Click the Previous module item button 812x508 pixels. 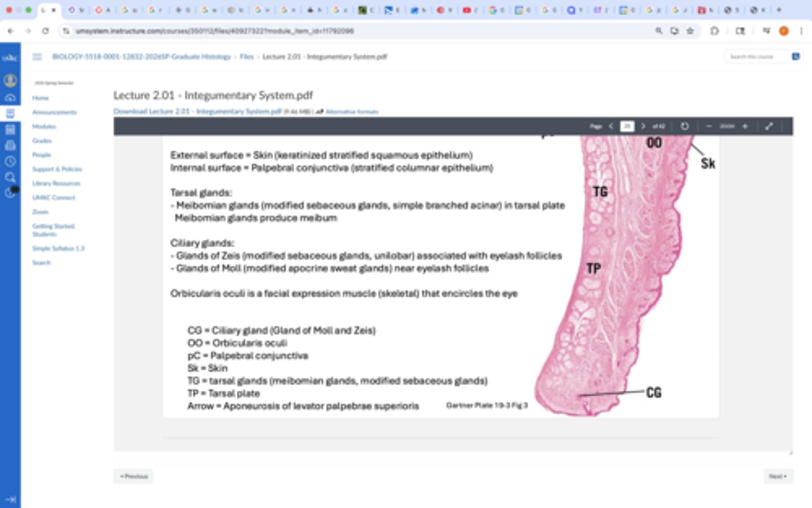pos(133,476)
